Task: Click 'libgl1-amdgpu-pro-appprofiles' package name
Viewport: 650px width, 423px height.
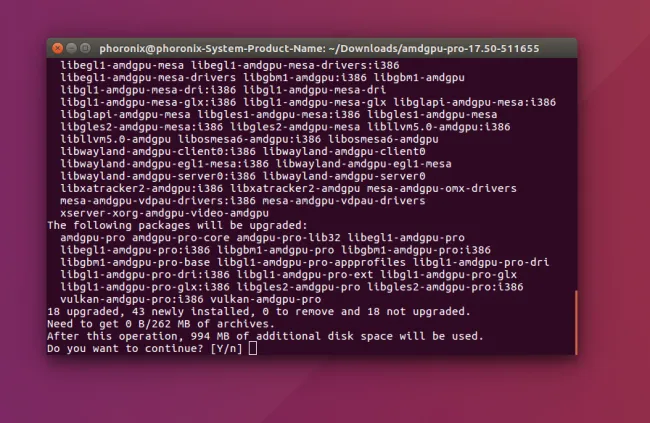Action: click(311, 263)
